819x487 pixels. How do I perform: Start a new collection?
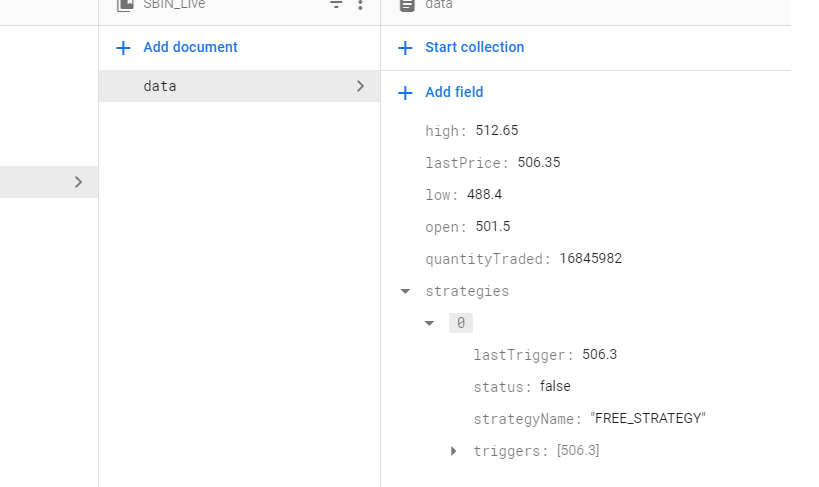(x=474, y=47)
